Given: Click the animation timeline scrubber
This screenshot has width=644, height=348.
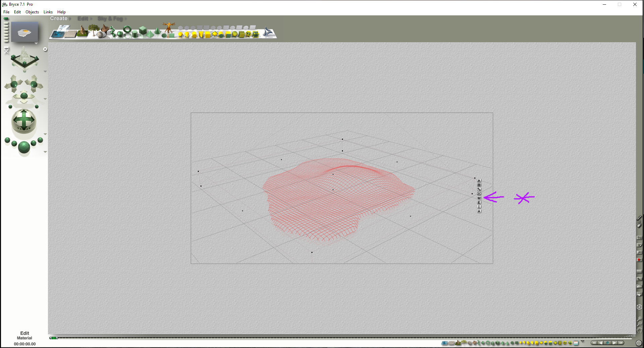Looking at the screenshot, I should pyautogui.click(x=54, y=338).
